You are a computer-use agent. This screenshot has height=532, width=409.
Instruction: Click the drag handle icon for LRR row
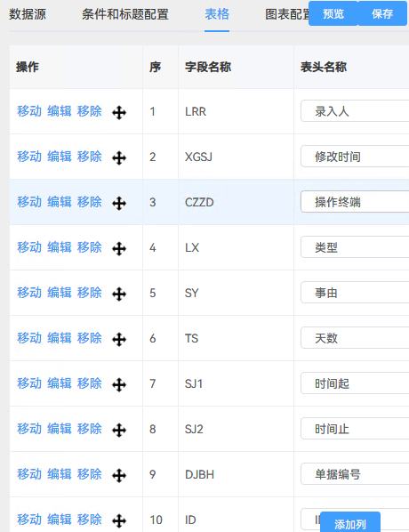(119, 113)
